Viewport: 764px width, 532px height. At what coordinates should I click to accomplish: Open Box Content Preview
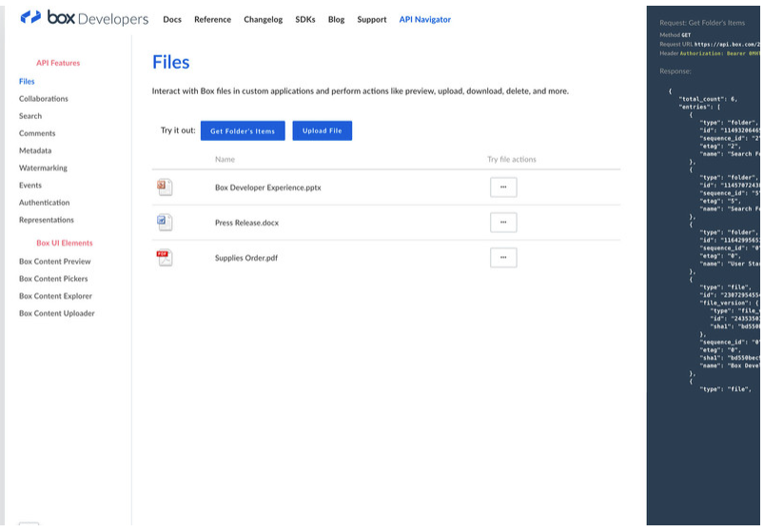pos(54,261)
